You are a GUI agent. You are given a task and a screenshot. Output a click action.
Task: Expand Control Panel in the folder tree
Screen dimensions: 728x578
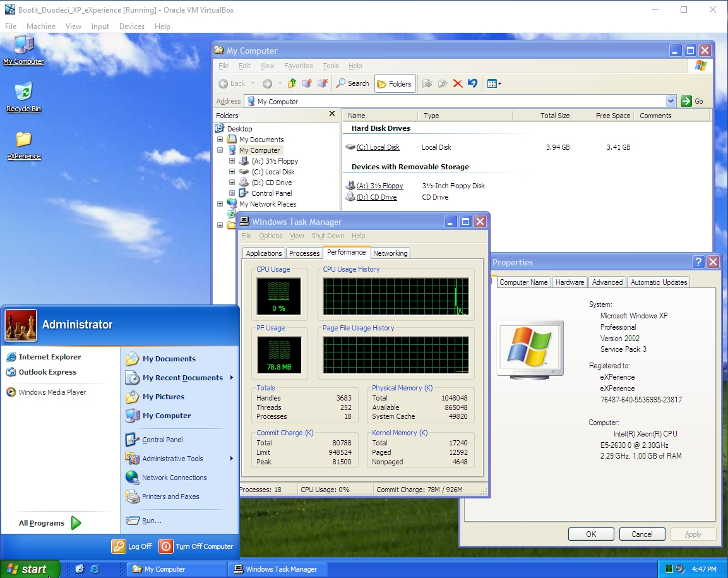click(x=232, y=193)
